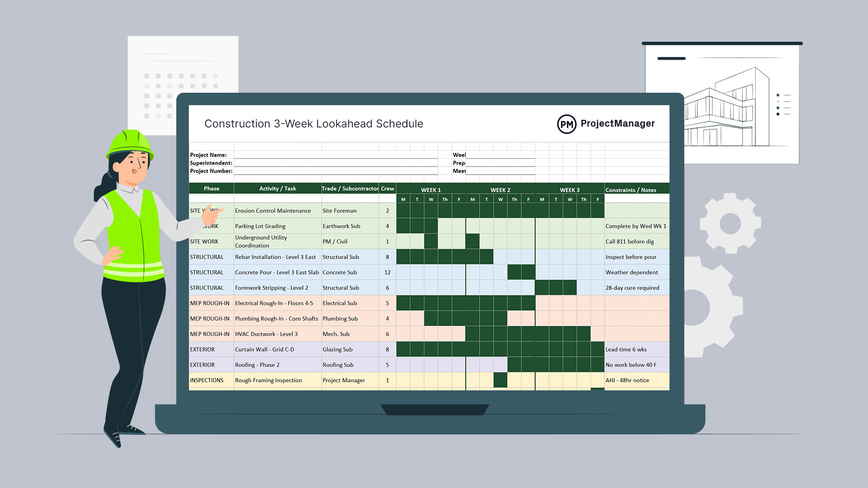This screenshot has height=488, width=868.
Task: Click the 'Glazing Sub' trade cell
Action: click(350, 350)
